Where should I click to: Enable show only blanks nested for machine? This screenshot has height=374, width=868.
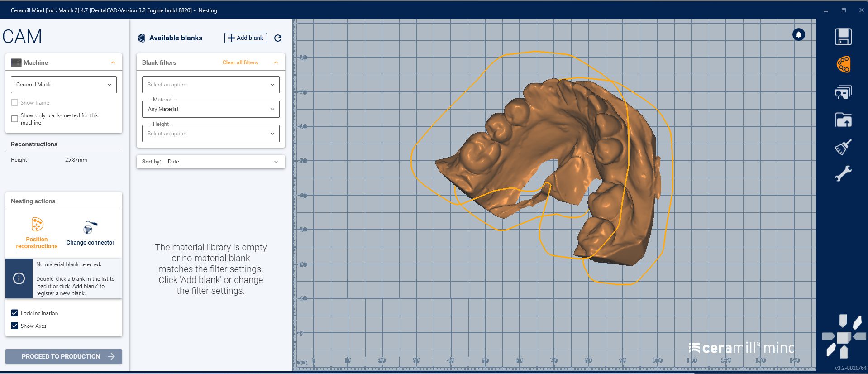tap(15, 119)
